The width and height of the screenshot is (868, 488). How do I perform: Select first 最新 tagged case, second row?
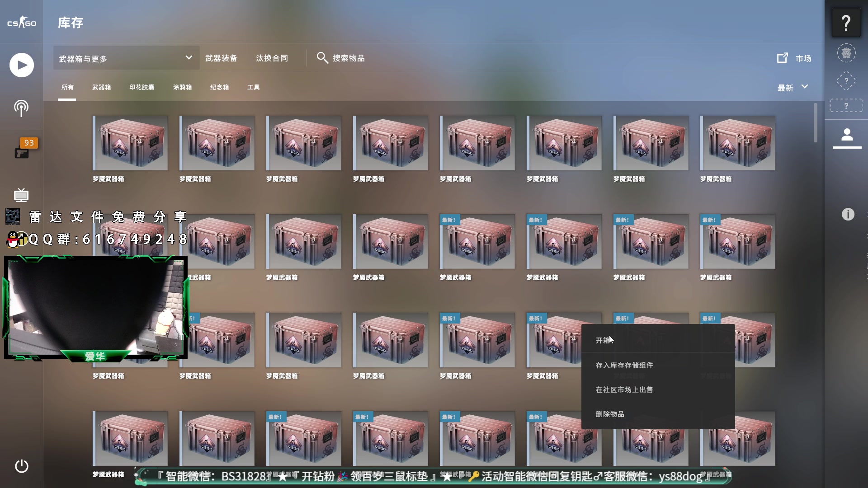(477, 241)
